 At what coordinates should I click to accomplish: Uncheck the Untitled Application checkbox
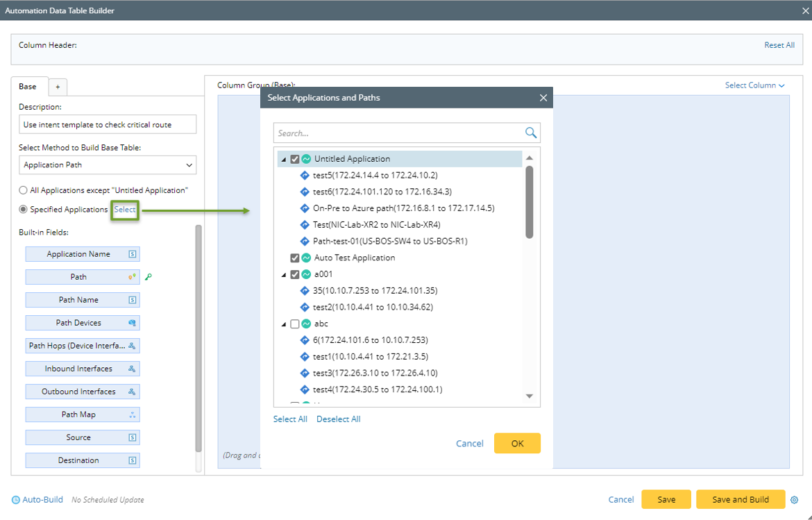click(x=295, y=159)
